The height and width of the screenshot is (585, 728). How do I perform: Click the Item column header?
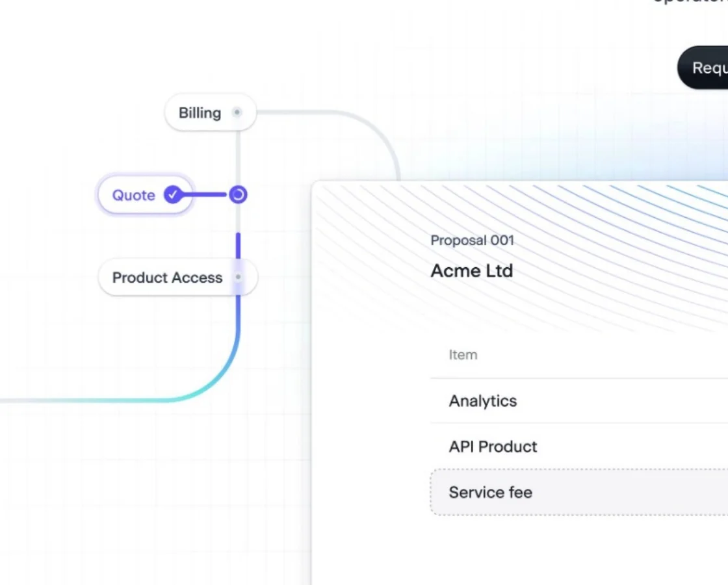pos(463,355)
